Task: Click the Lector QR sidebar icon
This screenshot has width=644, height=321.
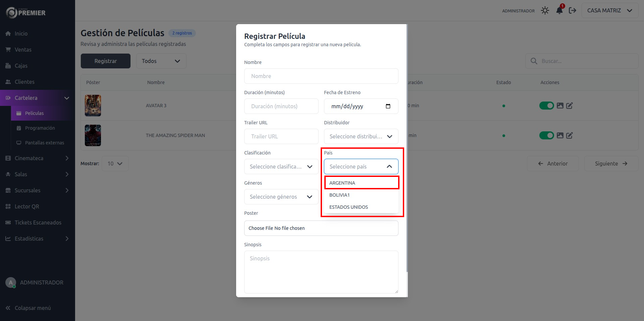Action: click(x=8, y=206)
